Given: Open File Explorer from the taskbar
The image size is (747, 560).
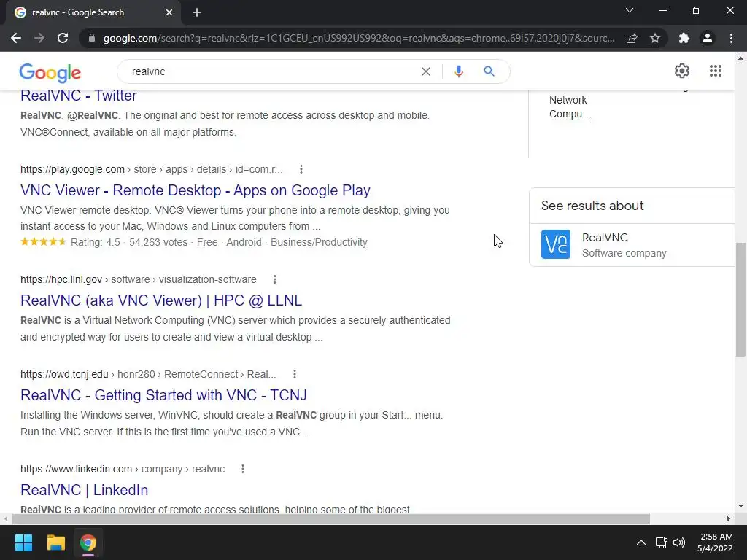Looking at the screenshot, I should point(55,542).
